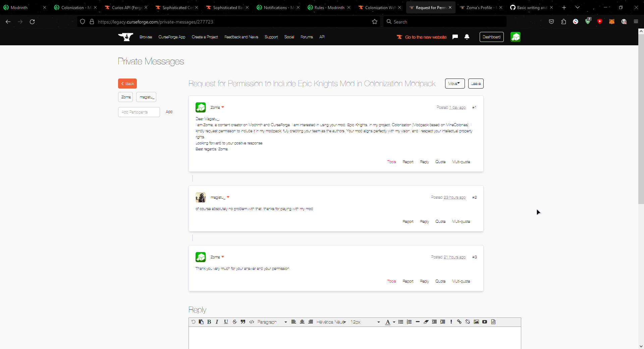The height and width of the screenshot is (349, 644).
Task: Click Reply on magistu_'s message #2
Action: tap(424, 221)
